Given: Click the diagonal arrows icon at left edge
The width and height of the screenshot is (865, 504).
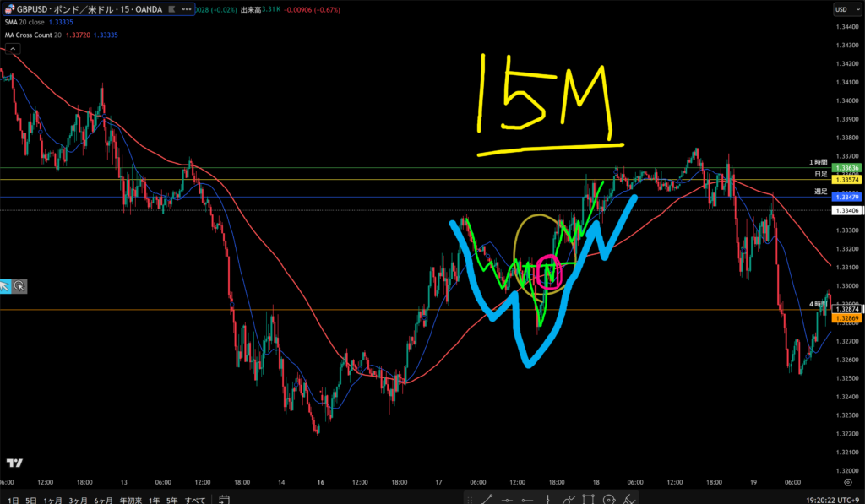Looking at the screenshot, I should tap(6, 286).
